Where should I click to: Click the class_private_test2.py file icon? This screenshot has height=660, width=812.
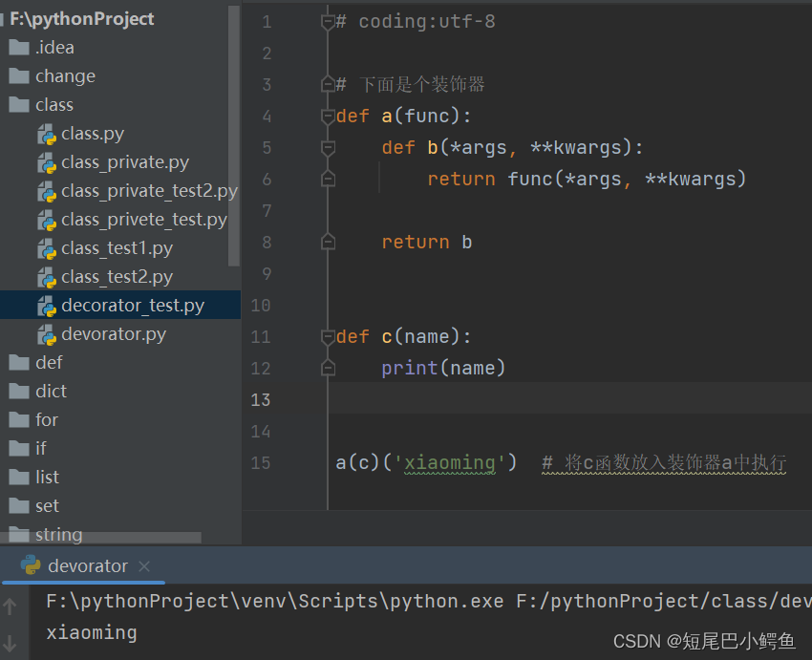click(x=47, y=192)
